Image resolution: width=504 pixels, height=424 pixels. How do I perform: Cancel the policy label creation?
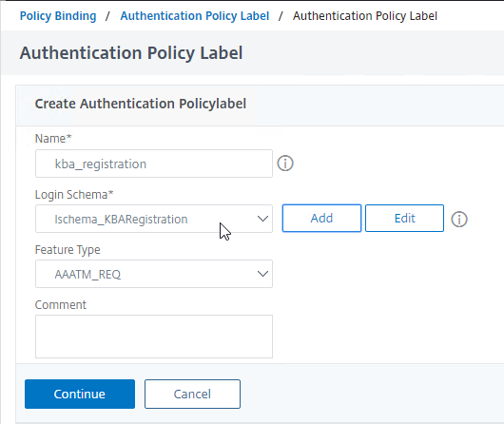pos(192,395)
